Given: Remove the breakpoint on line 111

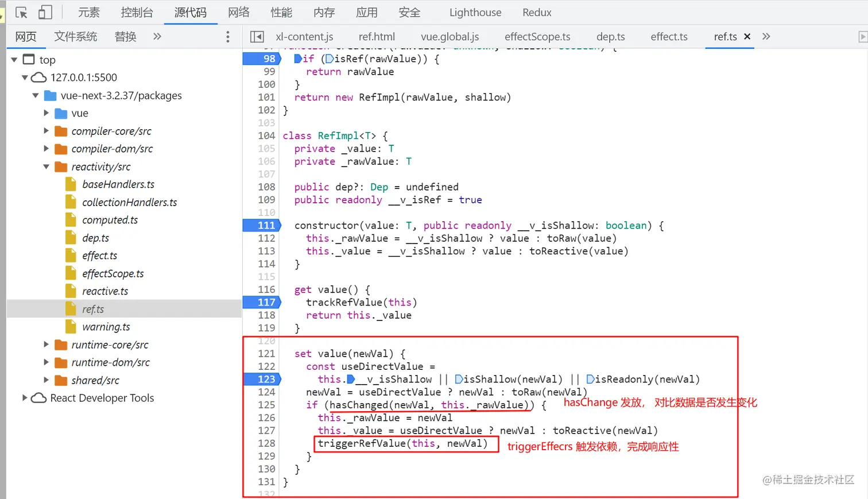Looking at the screenshot, I should click(x=262, y=225).
